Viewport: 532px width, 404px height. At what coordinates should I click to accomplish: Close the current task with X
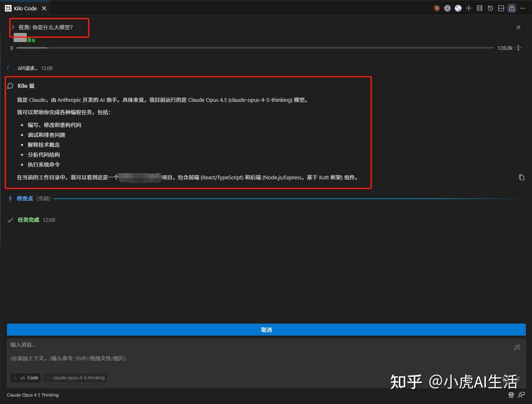pyautogui.click(x=518, y=27)
